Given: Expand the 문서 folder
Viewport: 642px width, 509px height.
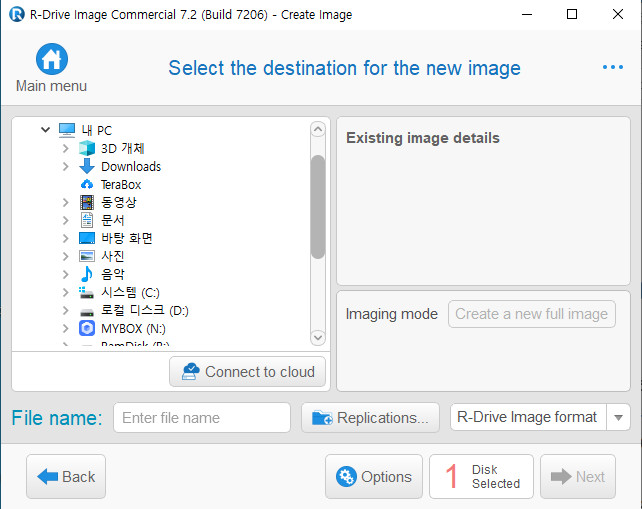Looking at the screenshot, I should pos(66,220).
